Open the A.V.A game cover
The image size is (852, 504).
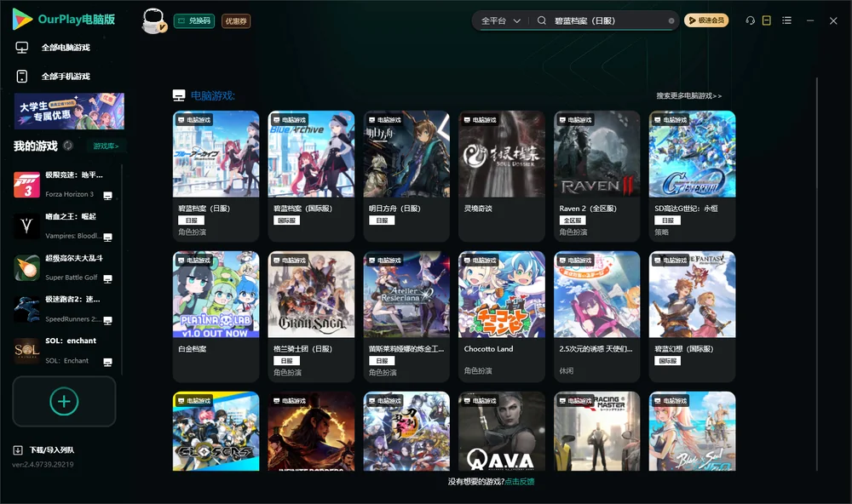502,432
